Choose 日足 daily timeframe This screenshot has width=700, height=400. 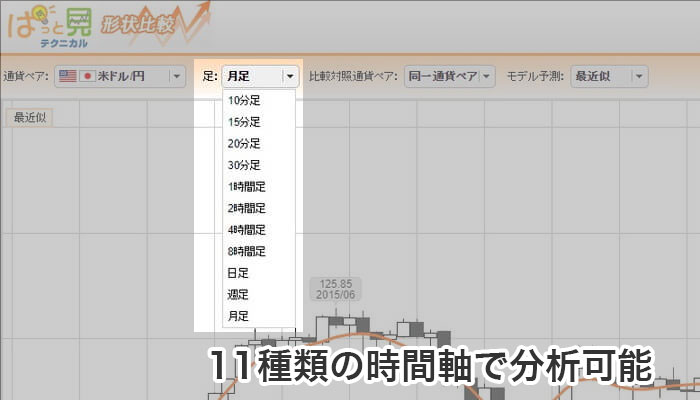click(x=258, y=273)
